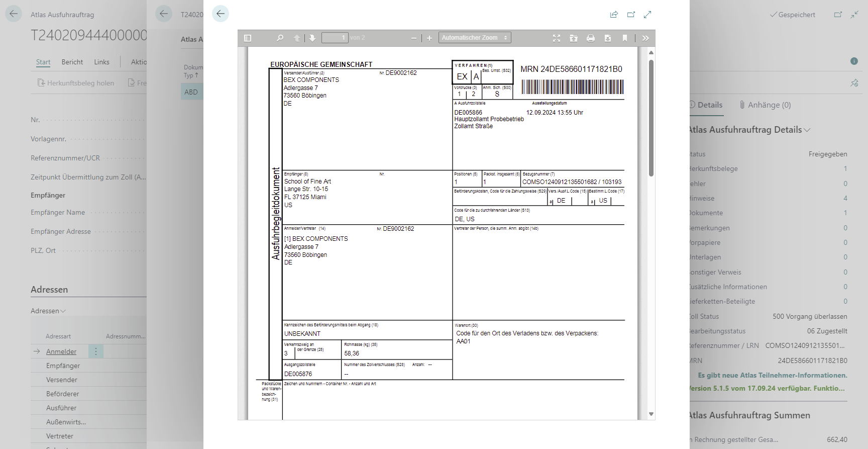Viewport: 868px width, 449px height.
Task: Click the PDF vertical scrollbar thumb
Action: click(651, 118)
